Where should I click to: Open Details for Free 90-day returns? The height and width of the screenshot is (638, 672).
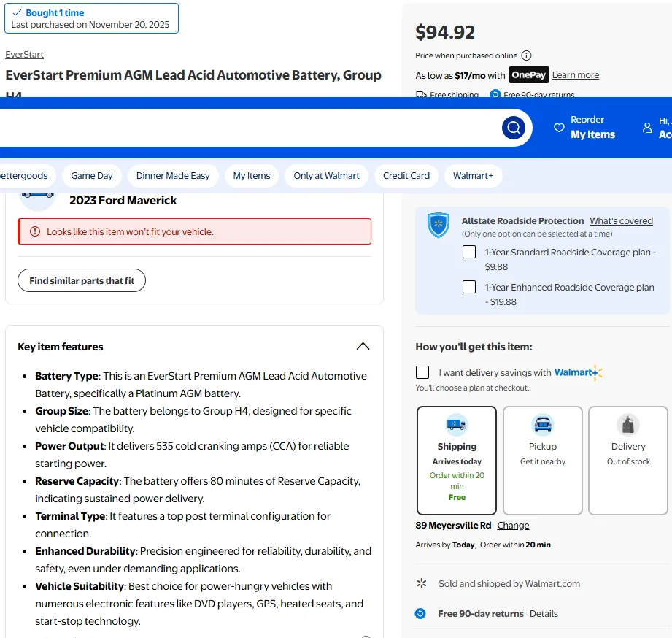[544, 614]
